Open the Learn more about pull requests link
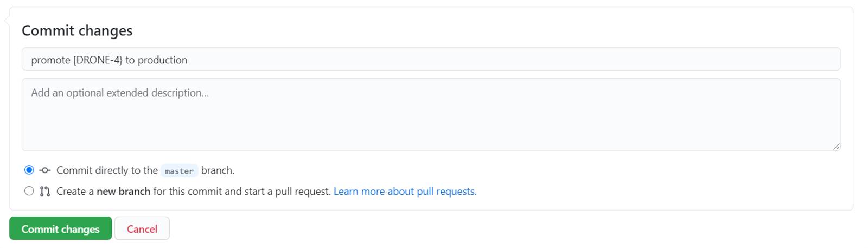Screen dimensions: 868x248 click(405, 192)
